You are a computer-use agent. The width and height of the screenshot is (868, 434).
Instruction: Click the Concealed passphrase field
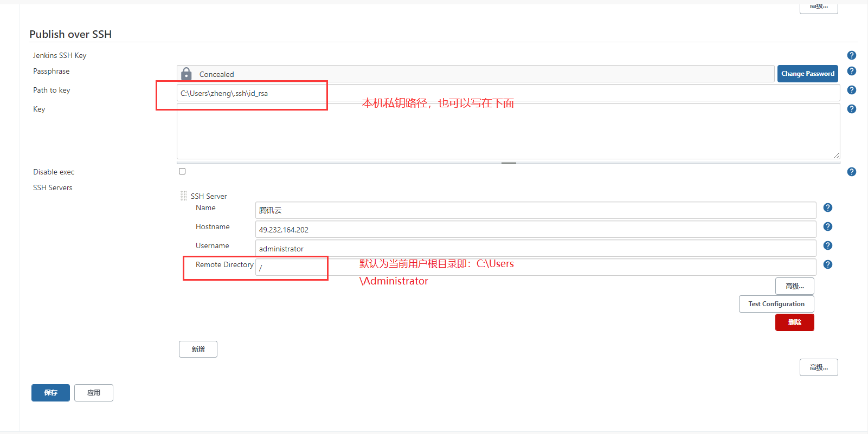pos(475,74)
